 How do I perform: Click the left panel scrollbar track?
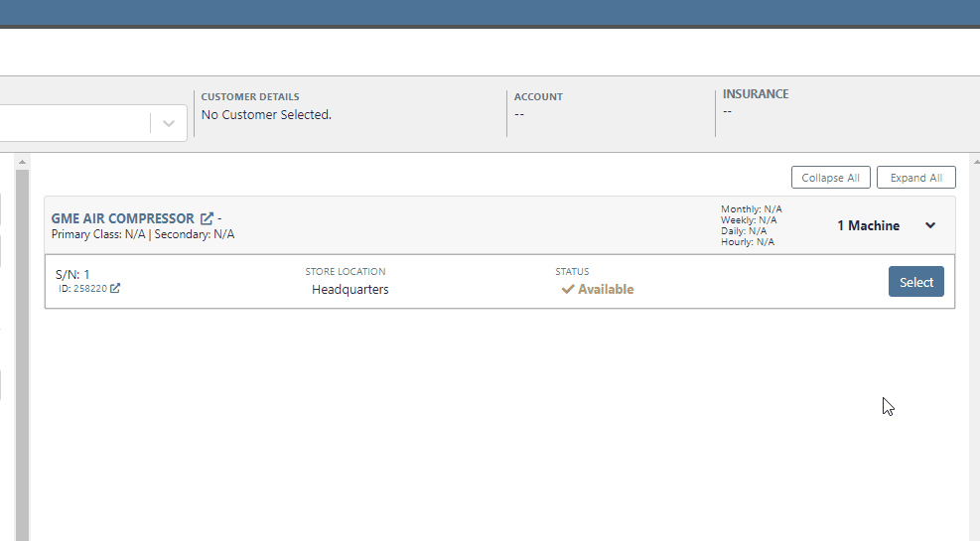click(23, 353)
